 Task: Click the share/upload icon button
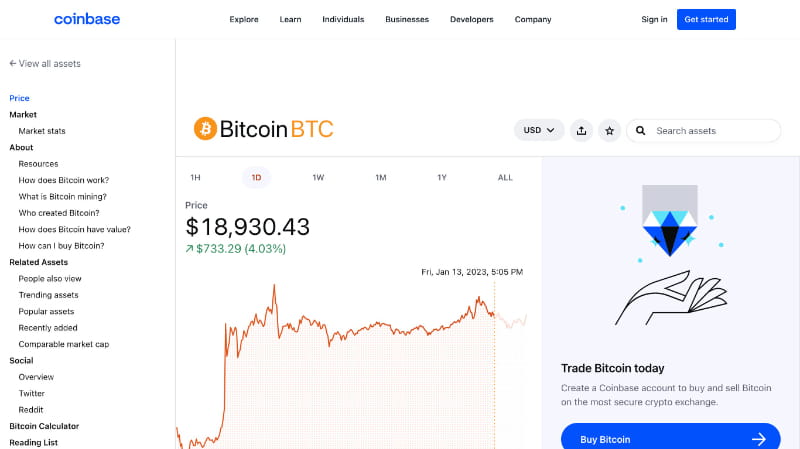[581, 130]
